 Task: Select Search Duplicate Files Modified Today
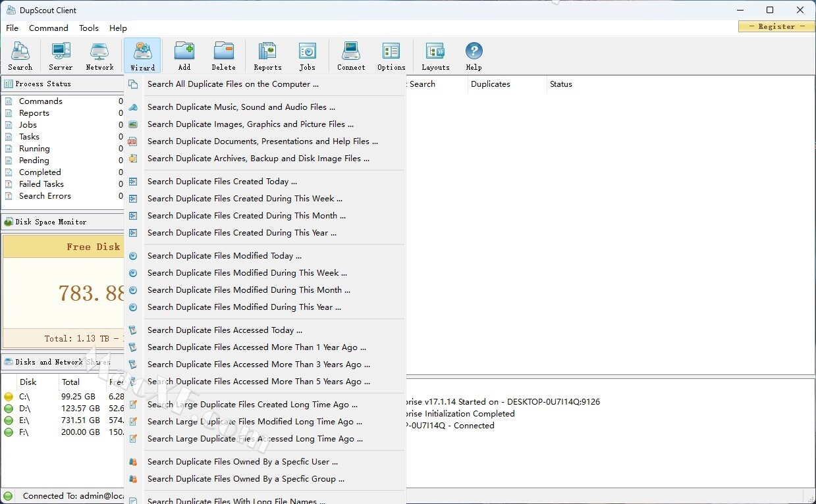(265, 256)
